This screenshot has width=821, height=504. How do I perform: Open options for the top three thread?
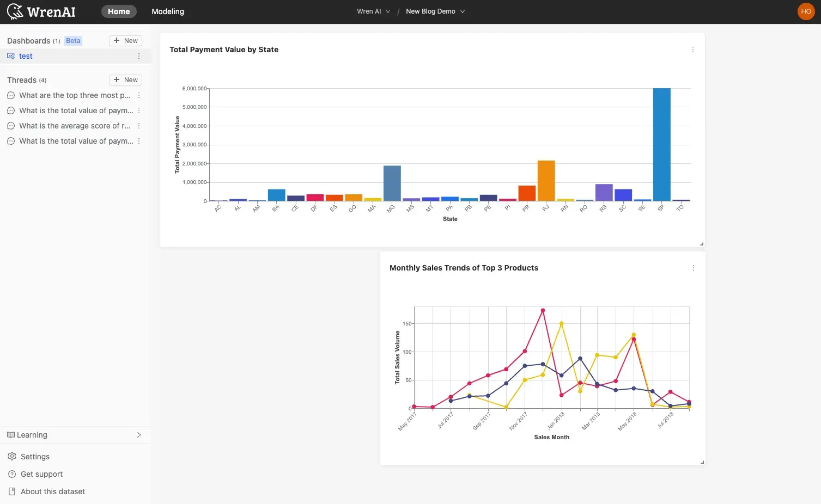pos(139,95)
